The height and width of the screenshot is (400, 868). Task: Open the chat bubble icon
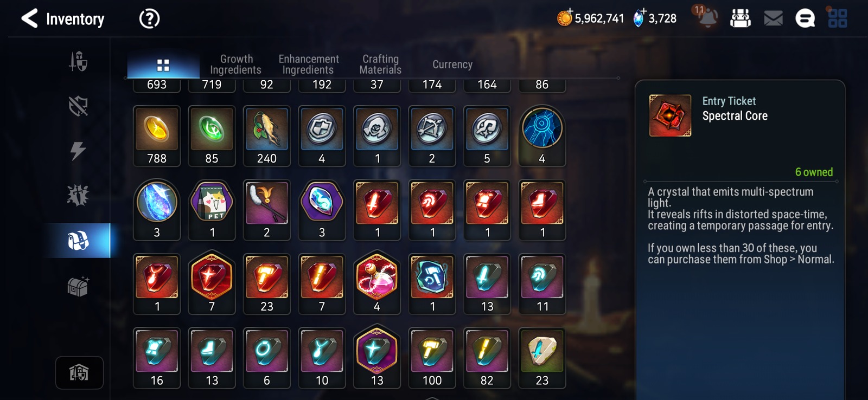pyautogui.click(x=805, y=19)
